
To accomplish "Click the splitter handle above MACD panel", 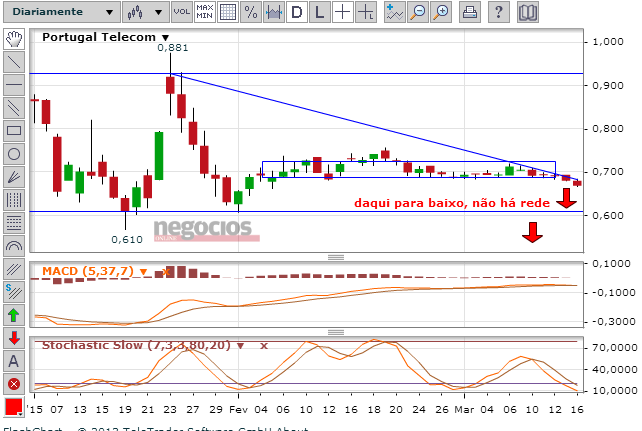I will point(336,257).
